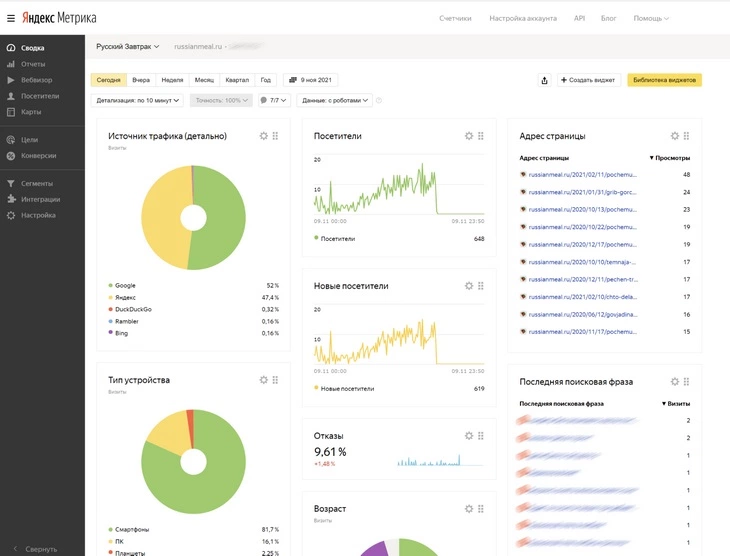730x556 pixels.
Task: Open API link in header
Action: (x=579, y=18)
